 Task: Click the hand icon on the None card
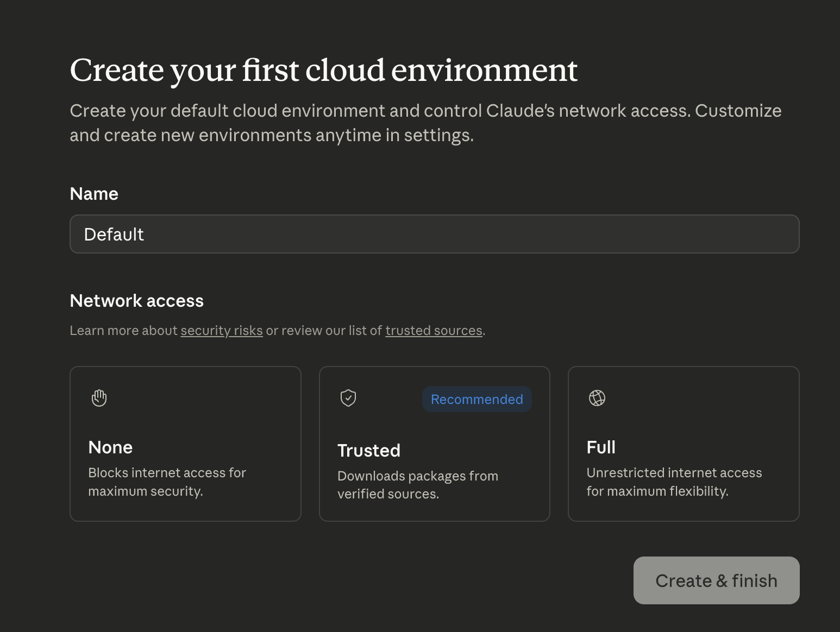tap(98, 397)
